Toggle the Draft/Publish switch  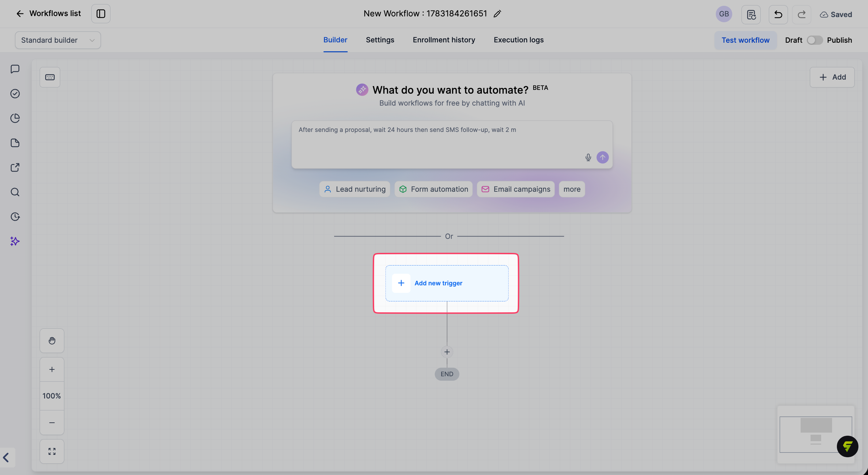coord(814,40)
